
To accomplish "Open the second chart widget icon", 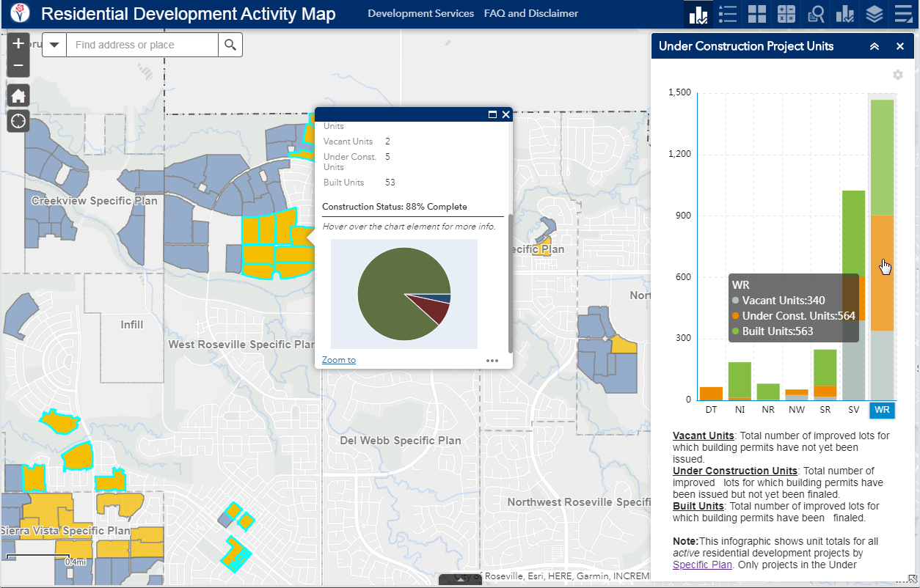I will click(x=844, y=14).
